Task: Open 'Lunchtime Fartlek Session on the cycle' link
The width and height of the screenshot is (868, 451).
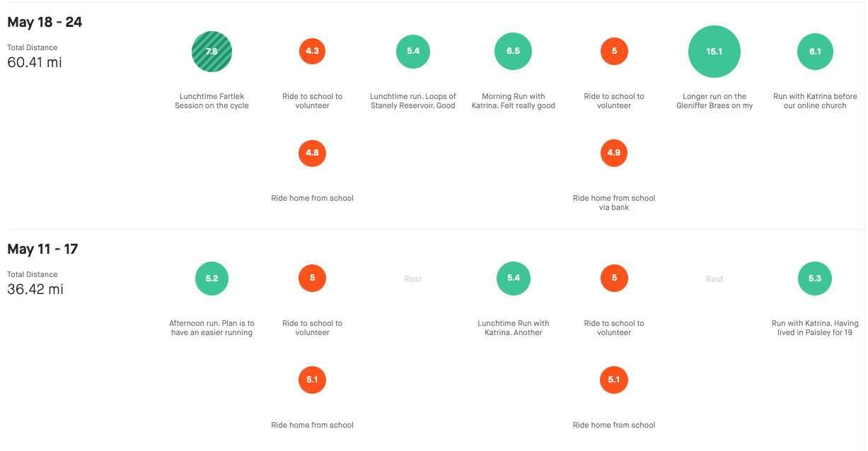Action: coord(212,101)
